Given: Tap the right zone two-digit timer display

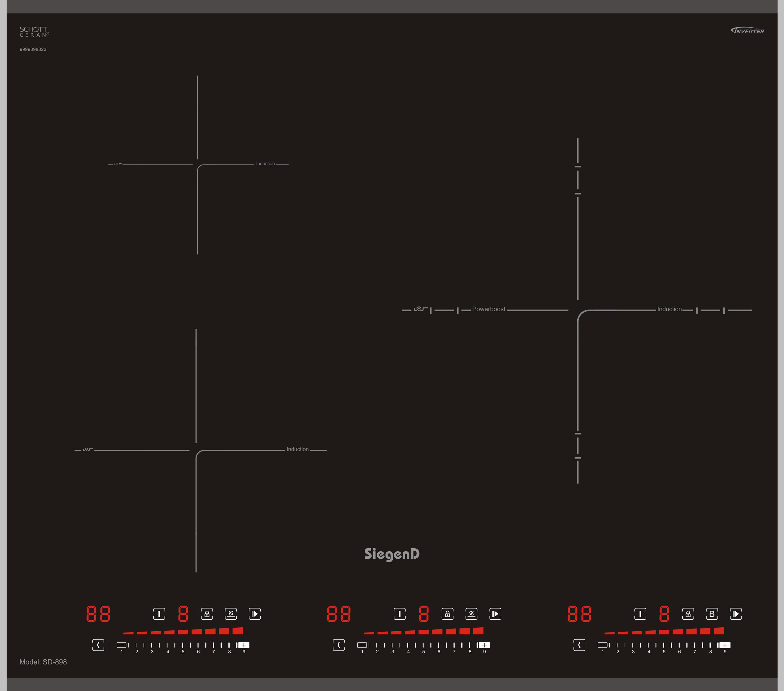Looking at the screenshot, I should pyautogui.click(x=579, y=614).
